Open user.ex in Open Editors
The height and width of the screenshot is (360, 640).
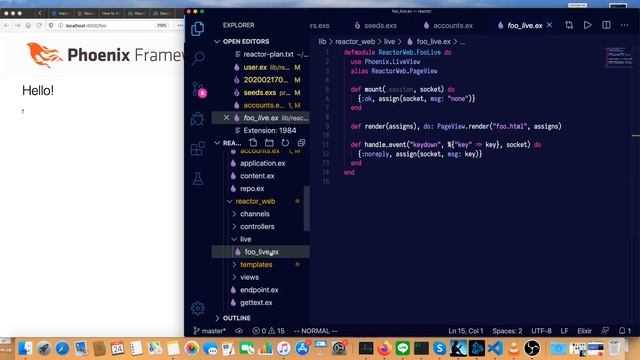click(255, 67)
